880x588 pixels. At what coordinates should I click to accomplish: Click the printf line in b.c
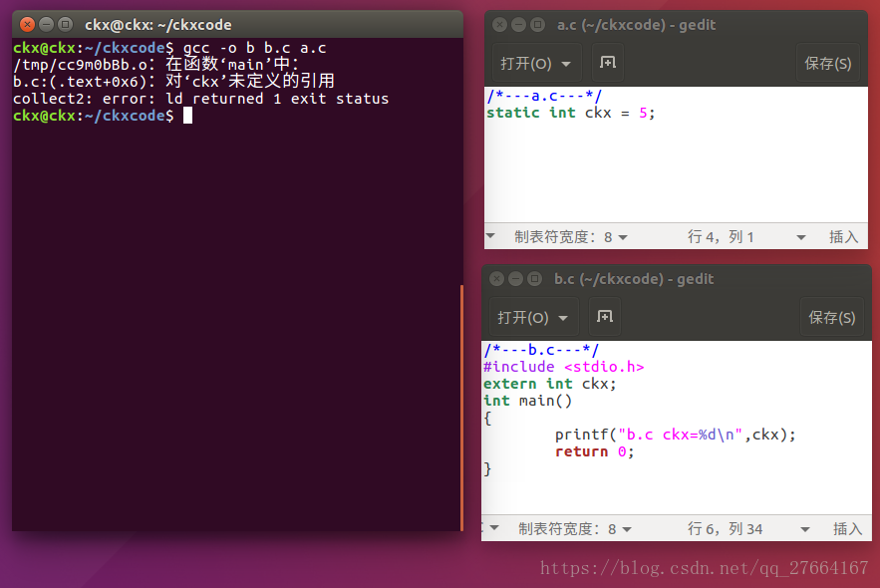[675, 435]
